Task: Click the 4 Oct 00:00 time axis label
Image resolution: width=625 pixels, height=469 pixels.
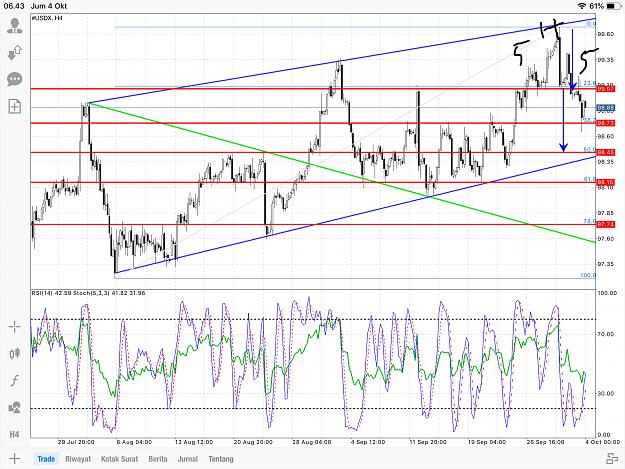Action: (602, 442)
